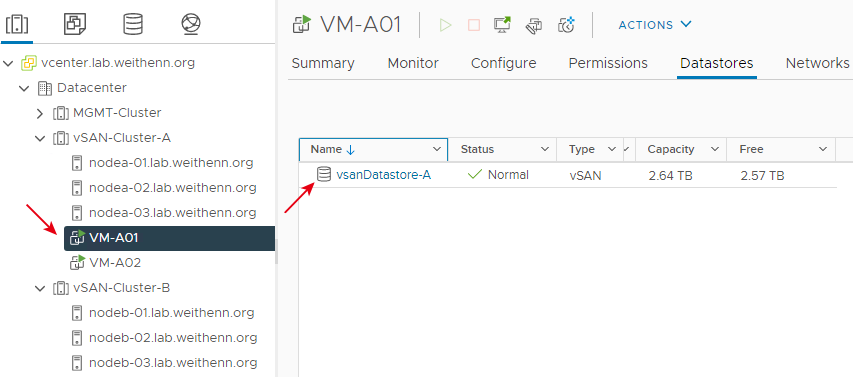The image size is (853, 377).
Task: Collapse the vSAN-Cluster-B tree node
Action: tap(40, 288)
